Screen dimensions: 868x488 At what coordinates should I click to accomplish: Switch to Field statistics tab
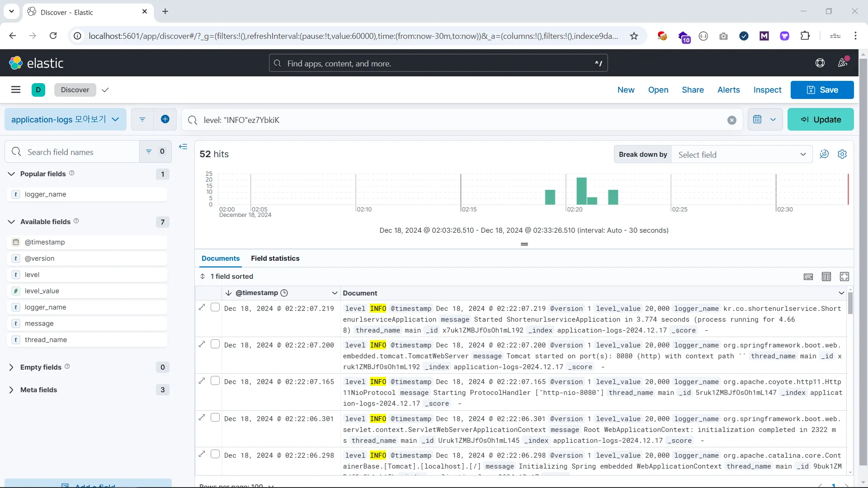[275, 258]
